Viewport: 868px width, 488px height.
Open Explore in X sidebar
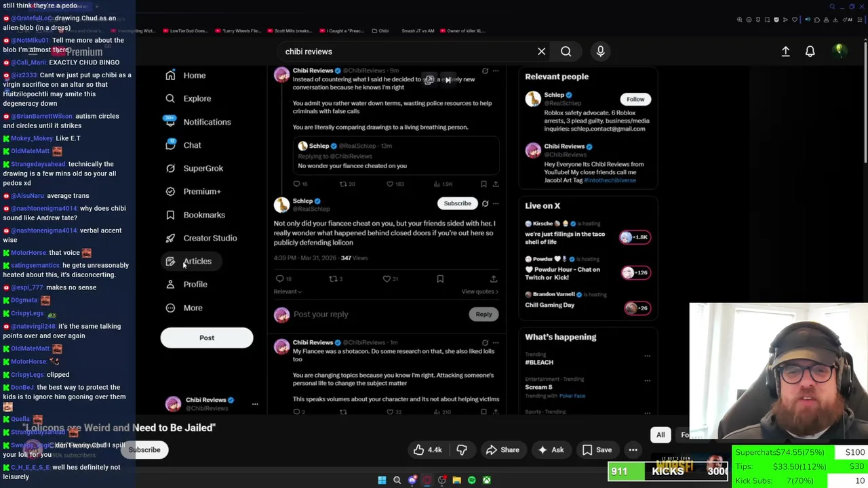point(189,98)
